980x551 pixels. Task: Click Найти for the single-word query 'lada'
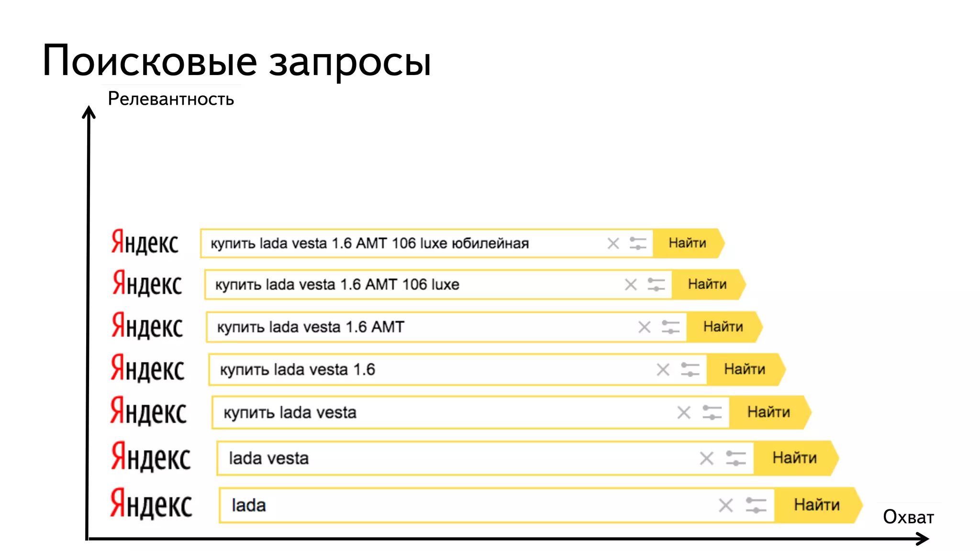[x=818, y=505]
